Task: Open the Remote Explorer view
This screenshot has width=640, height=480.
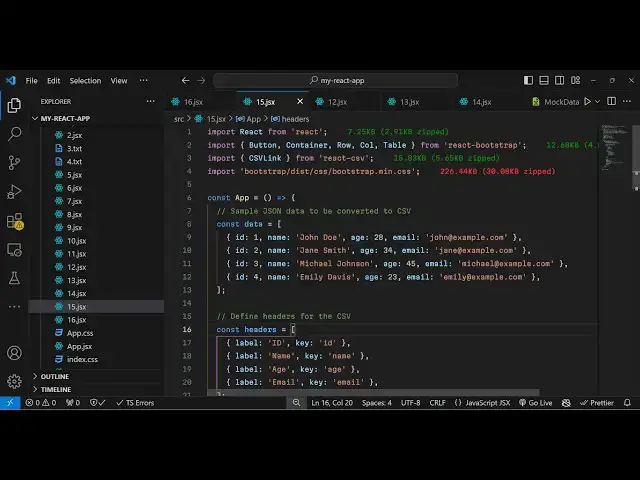Action: (x=14, y=250)
